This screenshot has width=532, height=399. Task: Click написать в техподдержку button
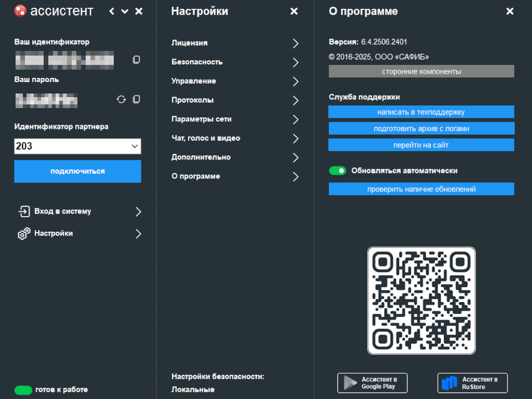pos(421,112)
